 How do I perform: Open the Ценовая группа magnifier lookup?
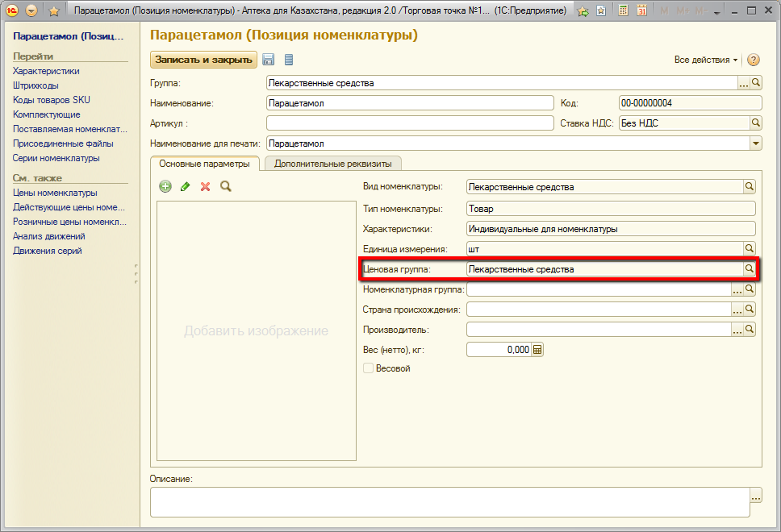point(749,269)
